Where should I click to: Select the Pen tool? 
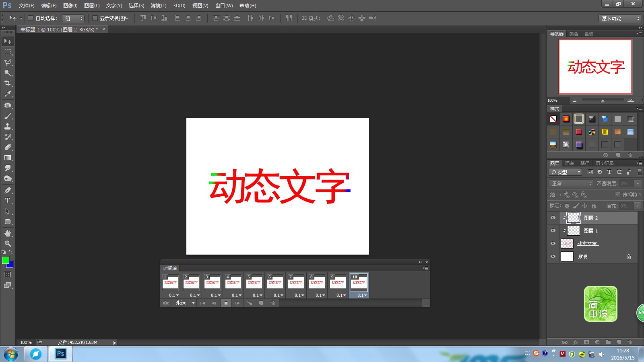tap(8, 190)
